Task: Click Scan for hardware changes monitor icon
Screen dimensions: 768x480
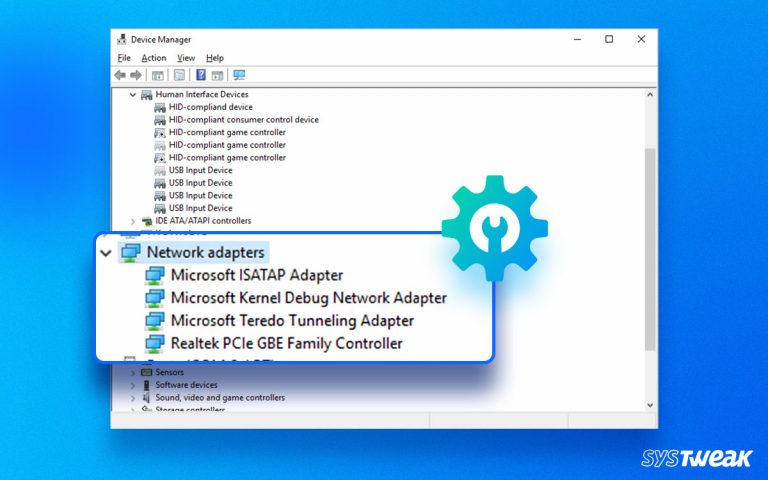Action: click(239, 74)
